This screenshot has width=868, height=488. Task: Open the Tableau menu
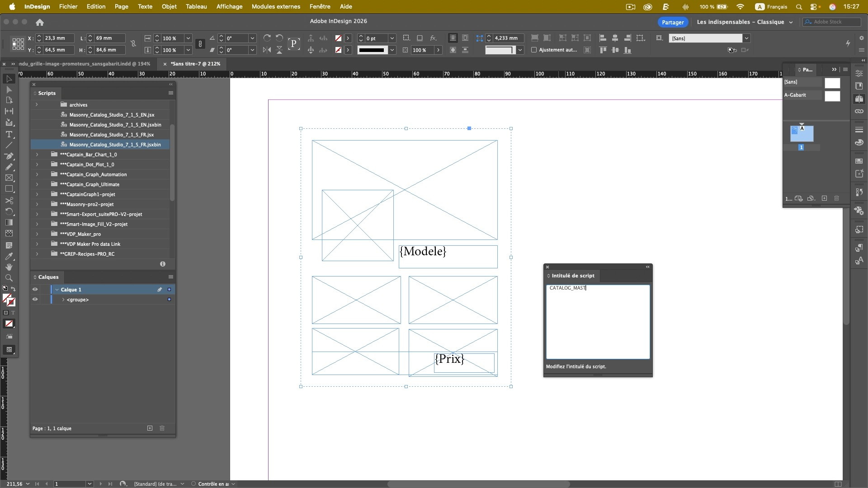coord(196,6)
